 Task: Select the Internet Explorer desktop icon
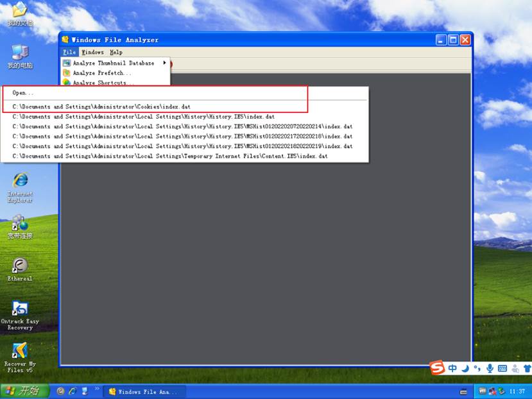click(x=20, y=187)
